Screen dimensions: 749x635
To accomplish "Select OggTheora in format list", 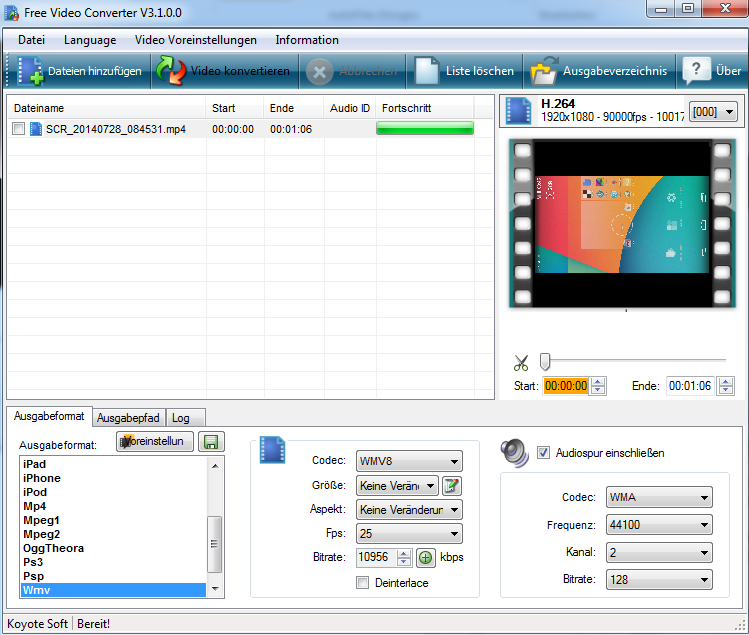I will (113, 548).
